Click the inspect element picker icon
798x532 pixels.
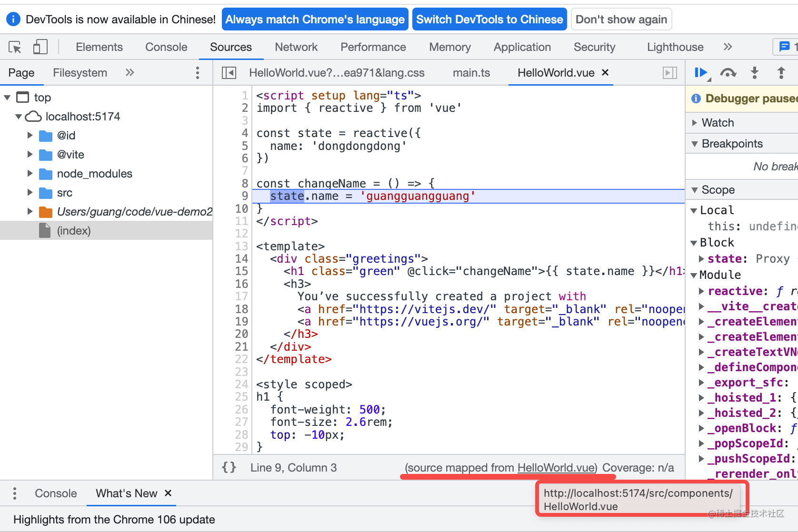click(15, 47)
